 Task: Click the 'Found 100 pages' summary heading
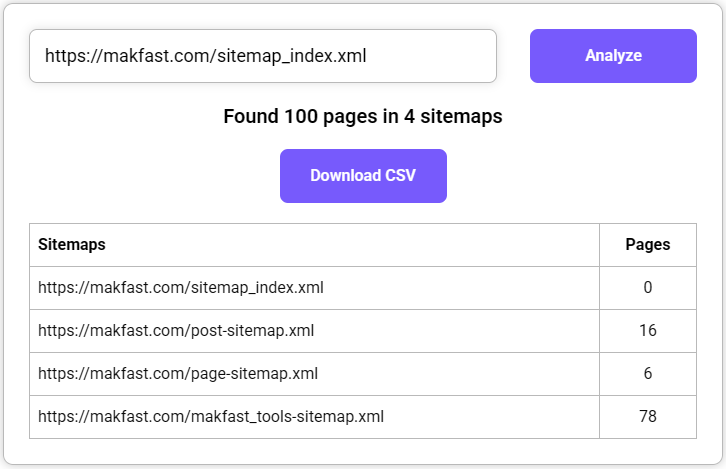pyautogui.click(x=363, y=116)
